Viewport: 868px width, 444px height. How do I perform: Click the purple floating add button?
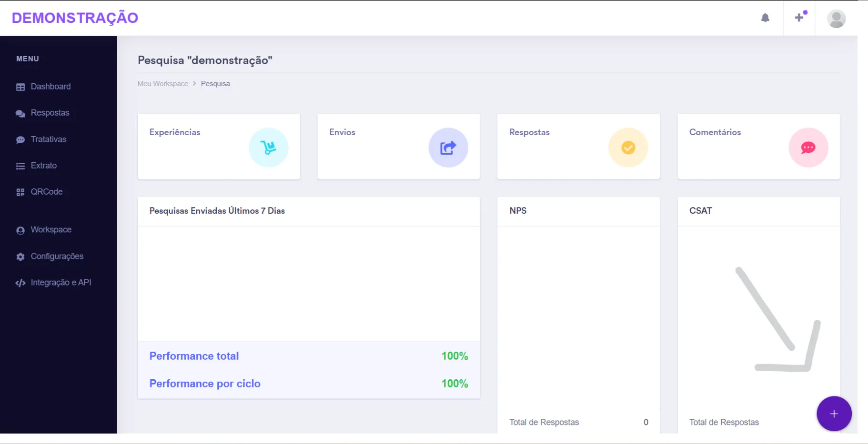[834, 414]
